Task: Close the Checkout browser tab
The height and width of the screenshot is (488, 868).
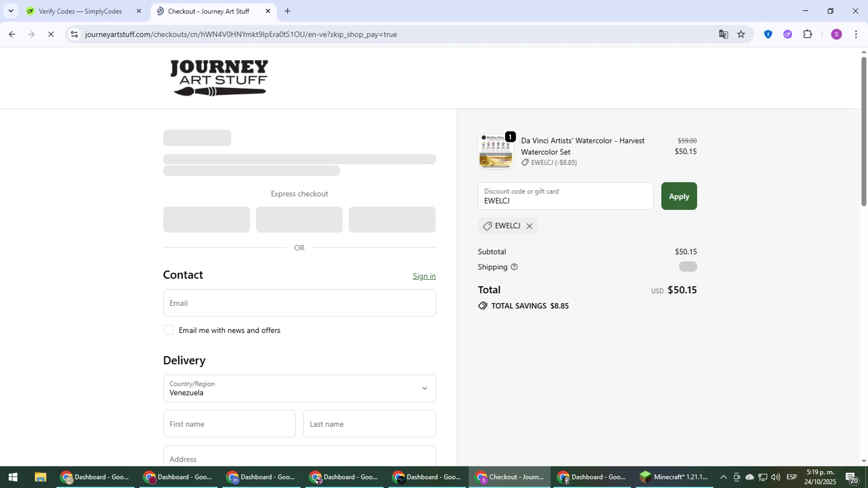Action: [x=268, y=11]
